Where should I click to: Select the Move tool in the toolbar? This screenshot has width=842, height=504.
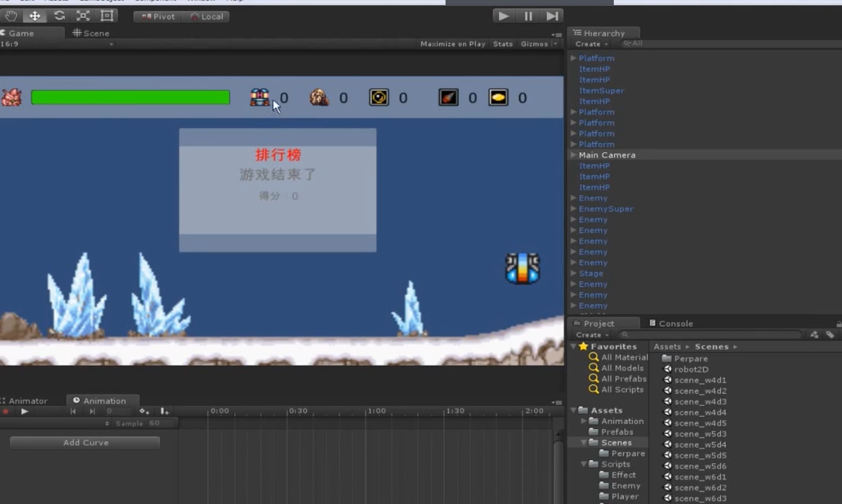[x=35, y=16]
